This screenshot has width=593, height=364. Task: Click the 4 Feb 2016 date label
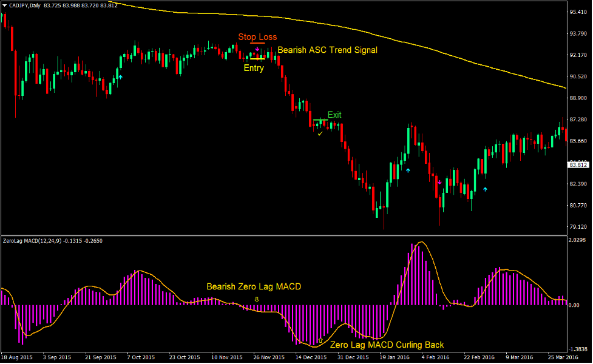tap(435, 357)
